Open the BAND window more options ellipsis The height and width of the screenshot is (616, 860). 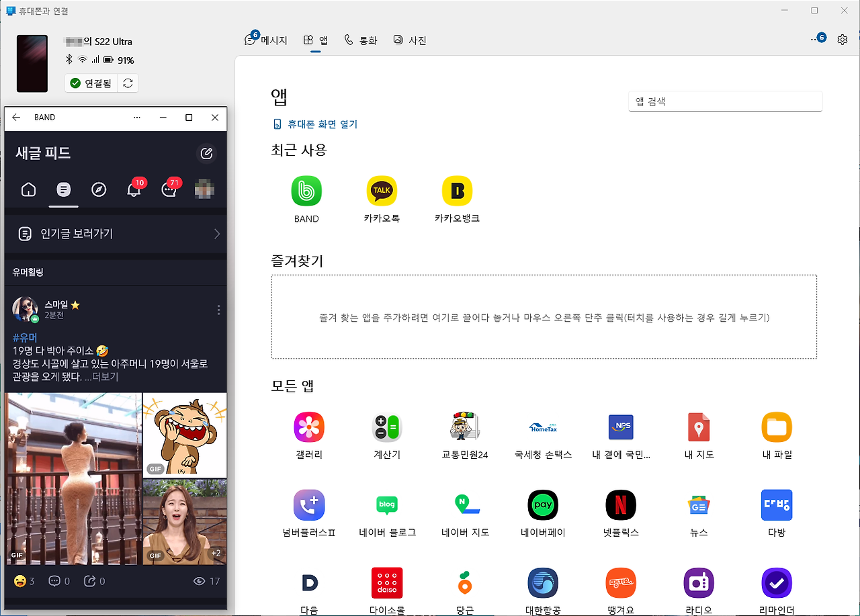137,117
